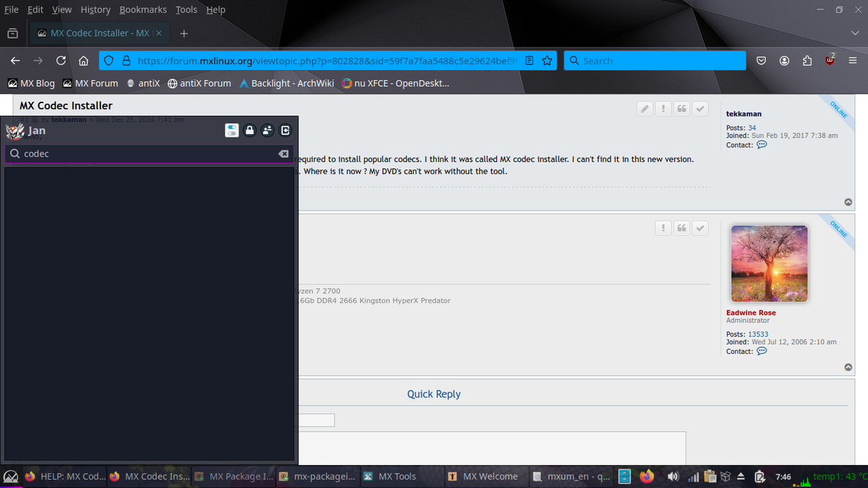
Task: Click the browser Search box
Action: tap(654, 60)
